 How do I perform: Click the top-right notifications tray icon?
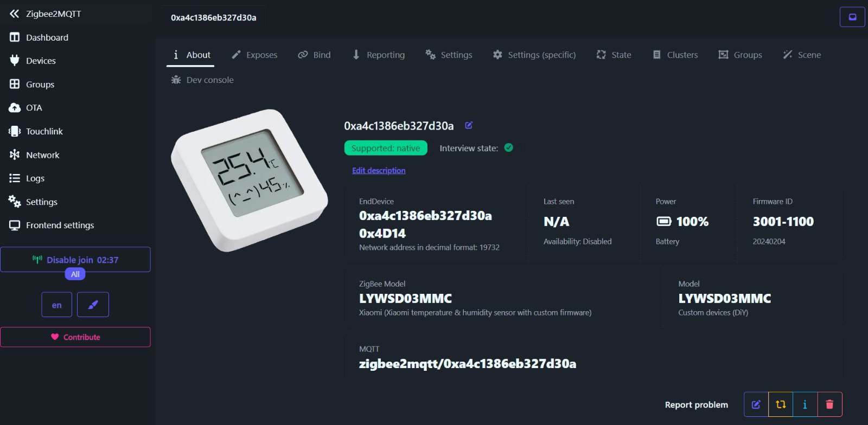(852, 17)
